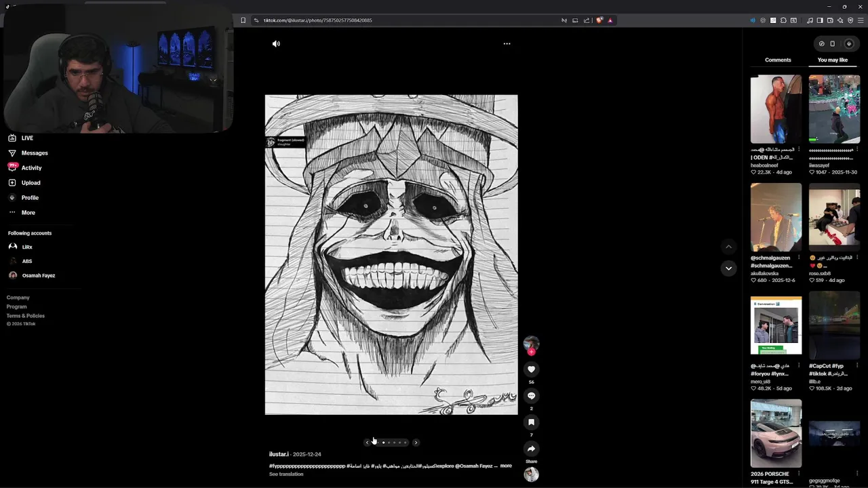This screenshot has height=488, width=868.
Task: Open the More menu in the sidebar
Action: (22, 212)
